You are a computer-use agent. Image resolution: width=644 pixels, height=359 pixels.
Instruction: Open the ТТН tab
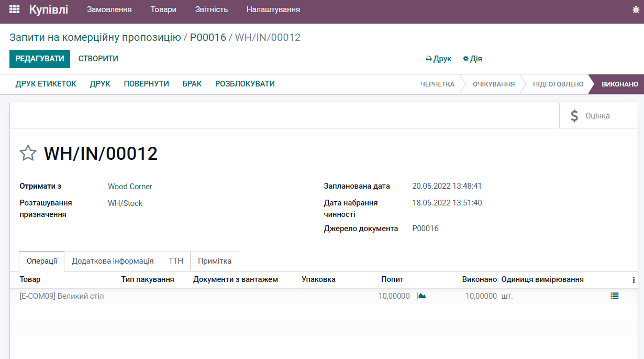[x=175, y=261]
